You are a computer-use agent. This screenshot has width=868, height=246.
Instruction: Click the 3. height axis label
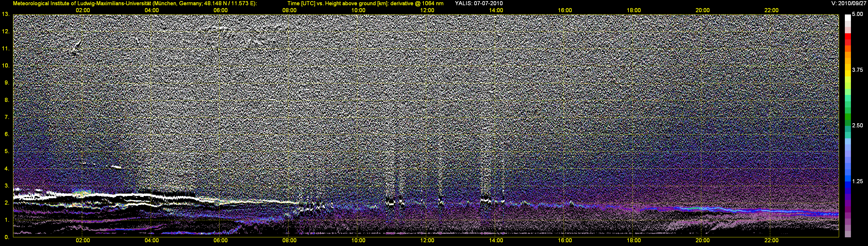pyautogui.click(x=7, y=186)
